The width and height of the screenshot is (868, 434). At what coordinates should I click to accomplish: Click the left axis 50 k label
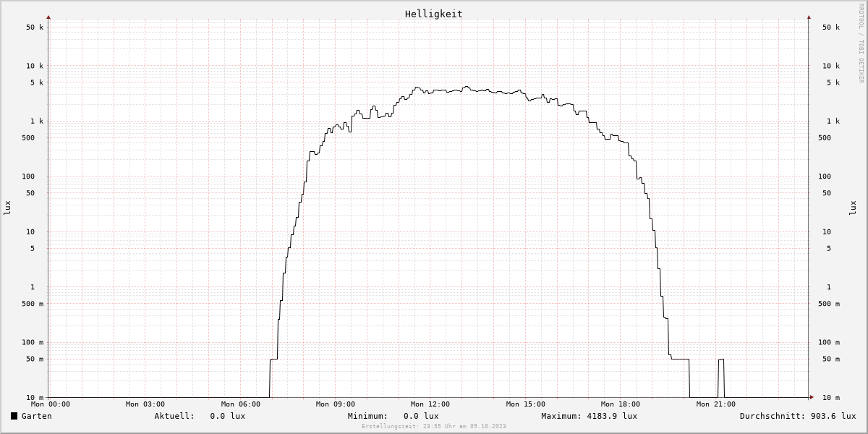(x=35, y=27)
